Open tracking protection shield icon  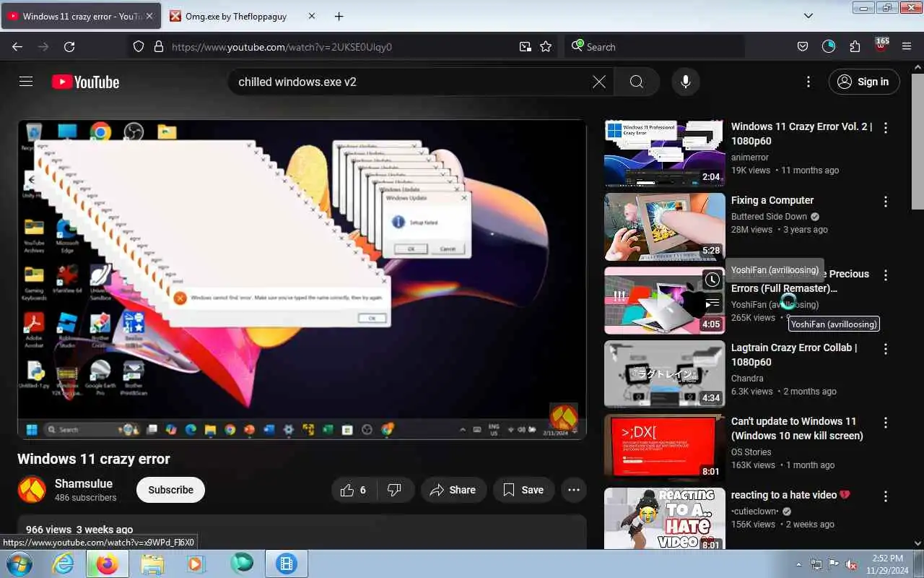point(139,46)
